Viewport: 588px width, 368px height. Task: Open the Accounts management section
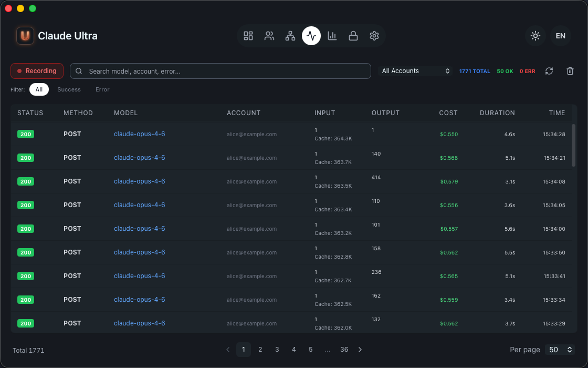(x=269, y=36)
